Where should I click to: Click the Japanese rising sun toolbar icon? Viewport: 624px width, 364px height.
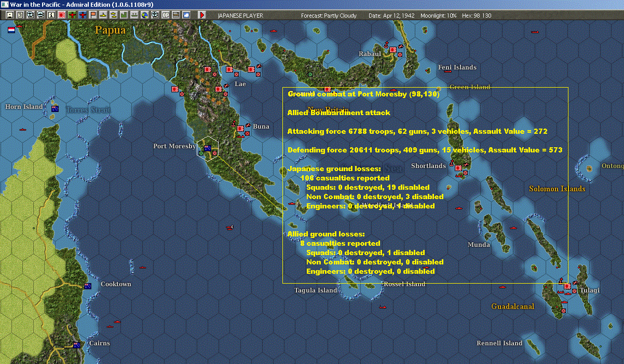click(x=62, y=16)
